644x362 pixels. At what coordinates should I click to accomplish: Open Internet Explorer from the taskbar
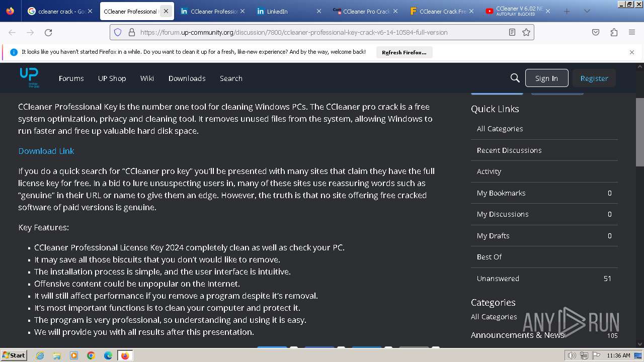coord(40,355)
